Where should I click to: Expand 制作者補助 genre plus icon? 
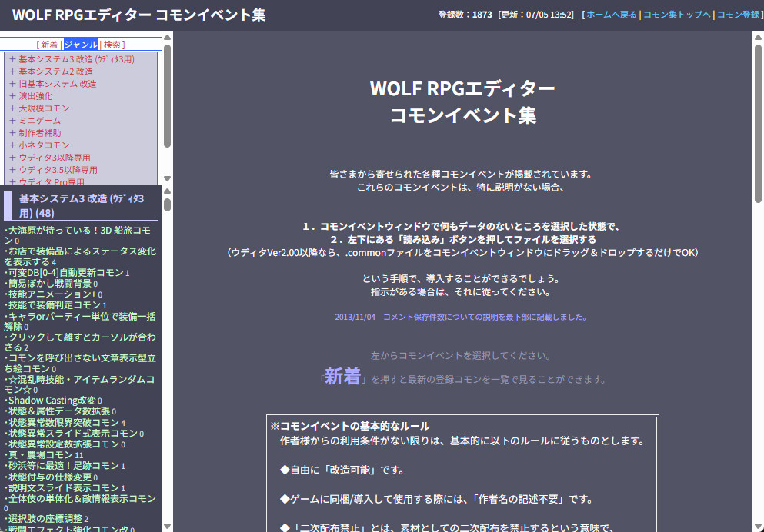coord(12,133)
